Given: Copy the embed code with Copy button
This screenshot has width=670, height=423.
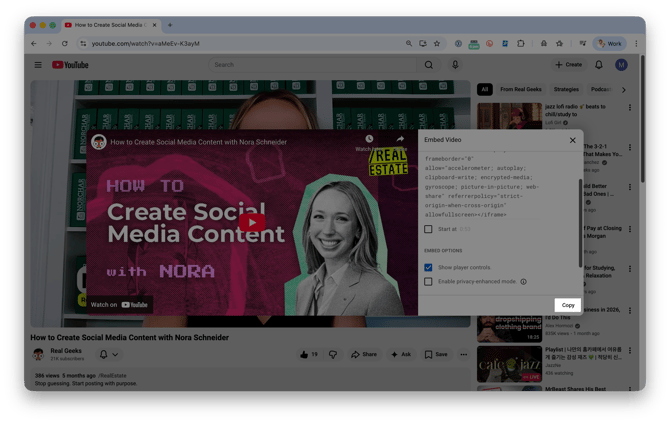Looking at the screenshot, I should point(567,305).
